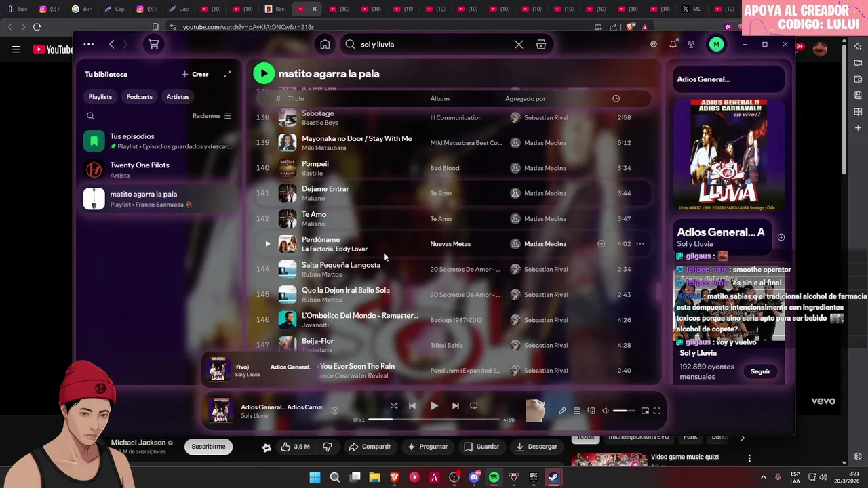The image size is (868, 488).
Task: Select Mayonaka no Door / Stay With Me
Action: [357, 138]
